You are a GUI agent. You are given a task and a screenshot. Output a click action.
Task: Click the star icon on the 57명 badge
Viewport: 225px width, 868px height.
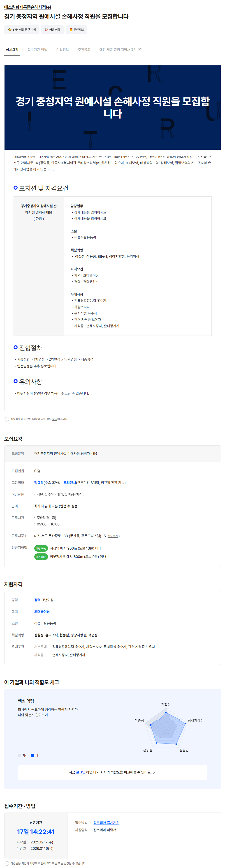[x=10, y=30]
